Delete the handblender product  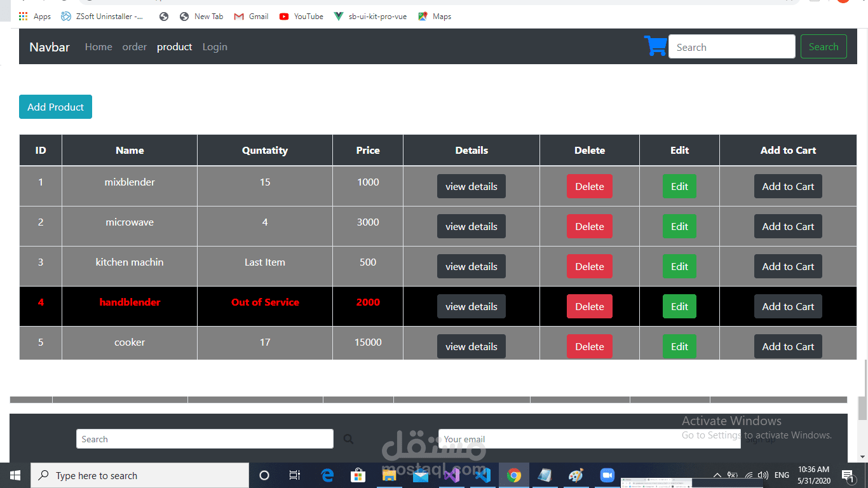coord(590,306)
